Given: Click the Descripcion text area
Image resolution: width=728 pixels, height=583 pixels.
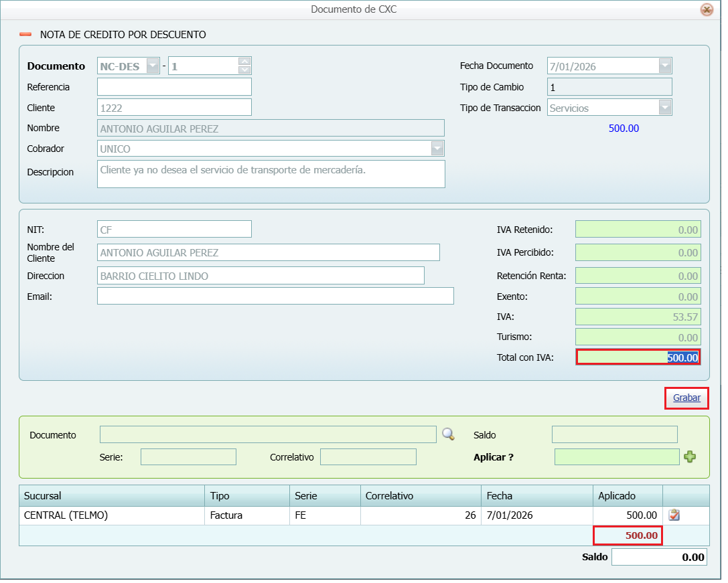Looking at the screenshot, I should (271, 173).
